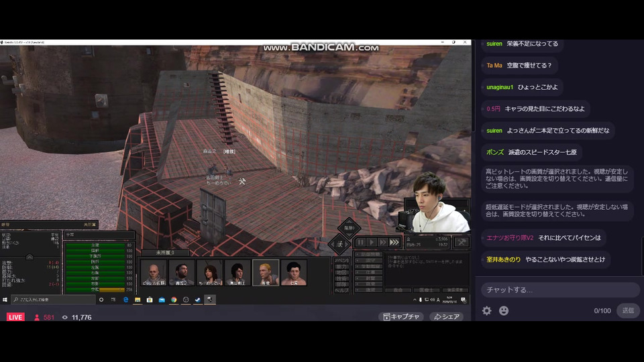Open the インベントリ inventory menu
644x362 pixels.
click(x=341, y=260)
